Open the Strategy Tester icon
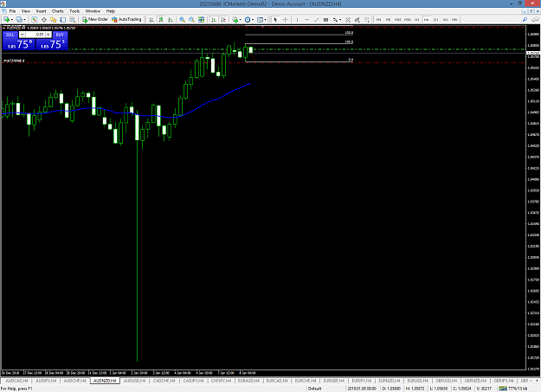The height and width of the screenshot is (392, 541). point(72,20)
